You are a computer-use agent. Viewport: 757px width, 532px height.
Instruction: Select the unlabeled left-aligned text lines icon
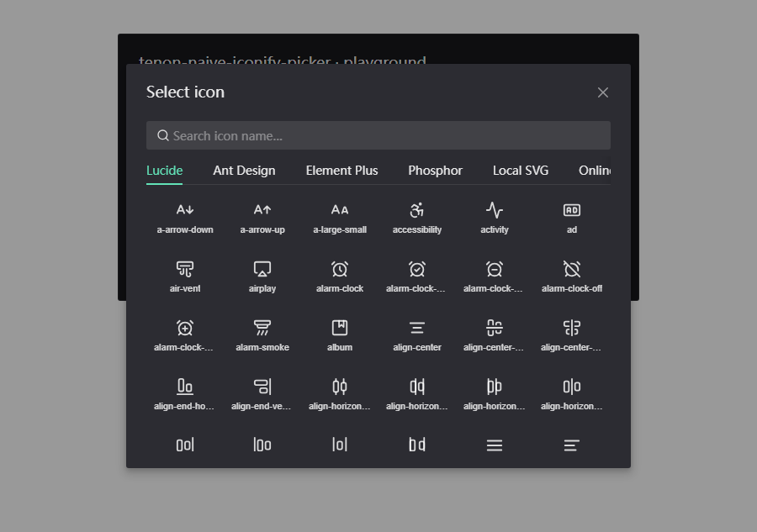tap(572, 445)
